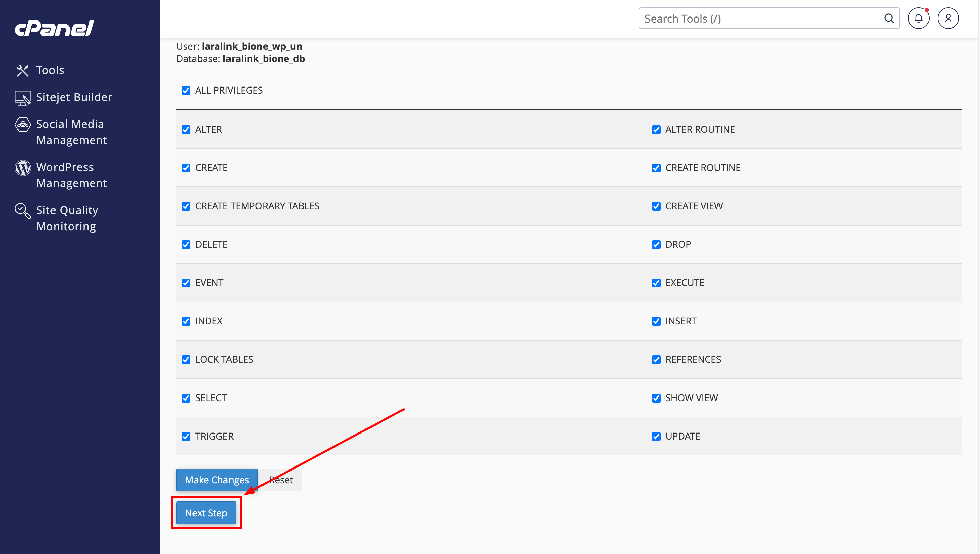Open the notifications bell
Viewport: 980px width, 554px height.
918,18
